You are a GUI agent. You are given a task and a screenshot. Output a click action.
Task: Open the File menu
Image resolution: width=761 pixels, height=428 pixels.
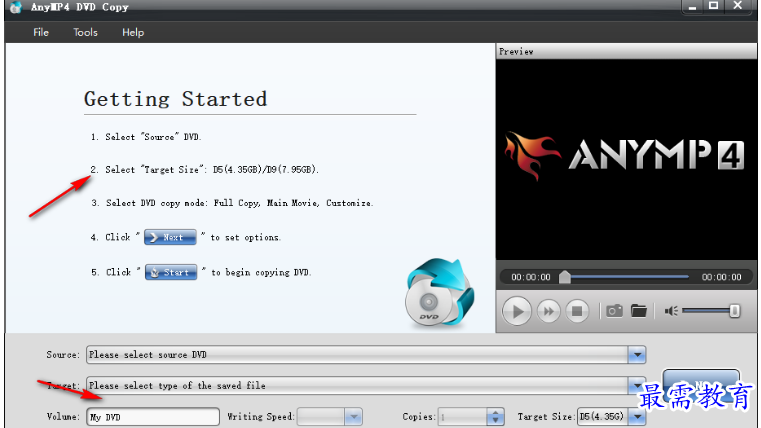tap(41, 33)
